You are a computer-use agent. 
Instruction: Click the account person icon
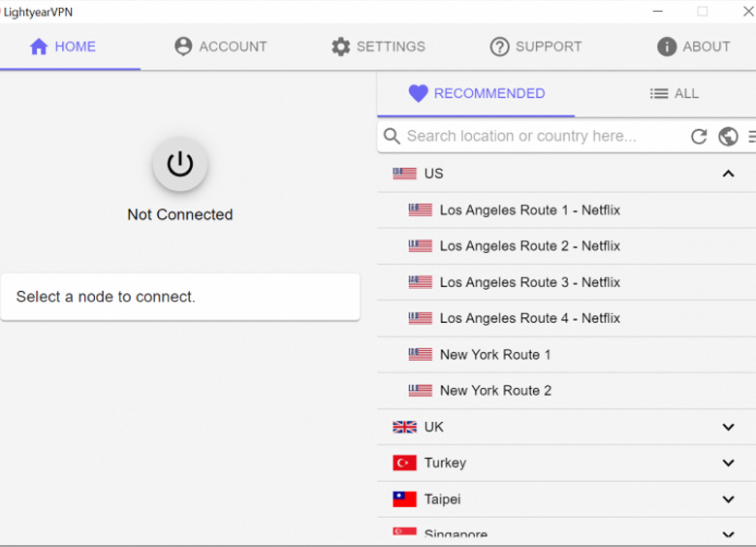tap(183, 47)
